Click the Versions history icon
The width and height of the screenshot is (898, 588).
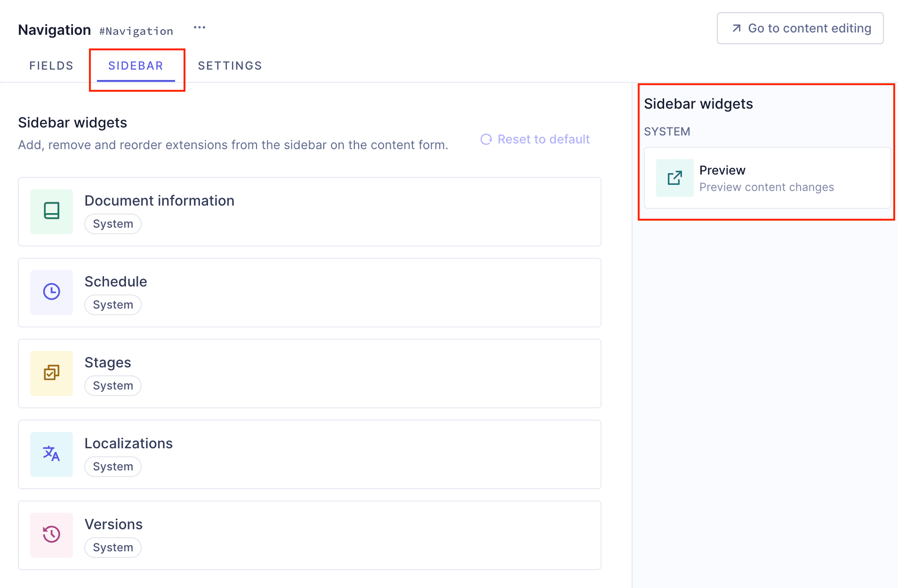51,535
